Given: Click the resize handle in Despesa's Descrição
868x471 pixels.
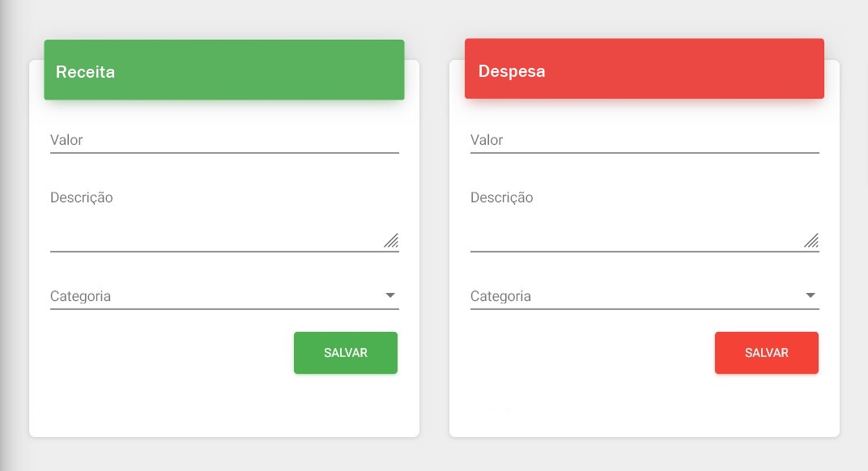Looking at the screenshot, I should (811, 240).
